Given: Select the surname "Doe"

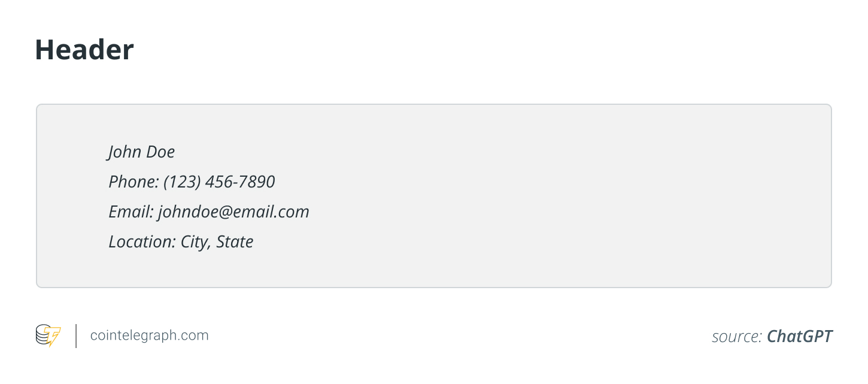Looking at the screenshot, I should click(x=160, y=152).
